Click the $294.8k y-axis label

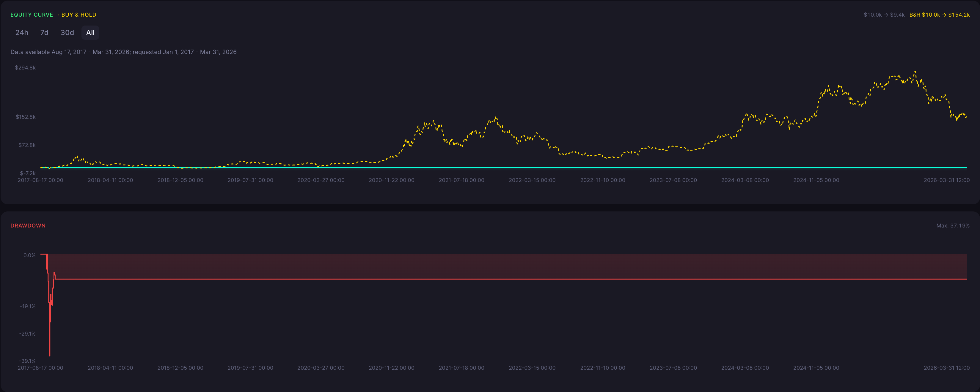click(x=25, y=68)
